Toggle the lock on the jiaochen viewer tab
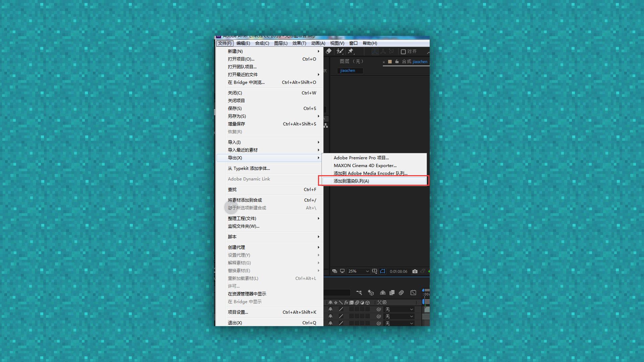Screen dimensions: 644x362 tap(397, 62)
